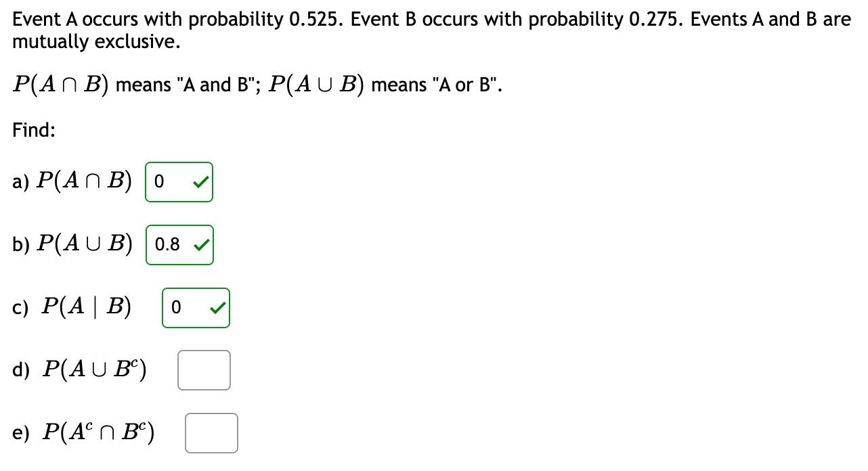The width and height of the screenshot is (868, 471).
Task: Click the empty answer box for P(A ∪ Bᶜ)
Action: 203,369
